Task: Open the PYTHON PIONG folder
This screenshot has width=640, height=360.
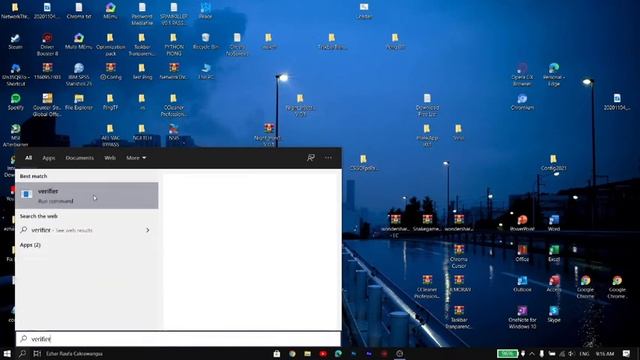Action: 174,44
